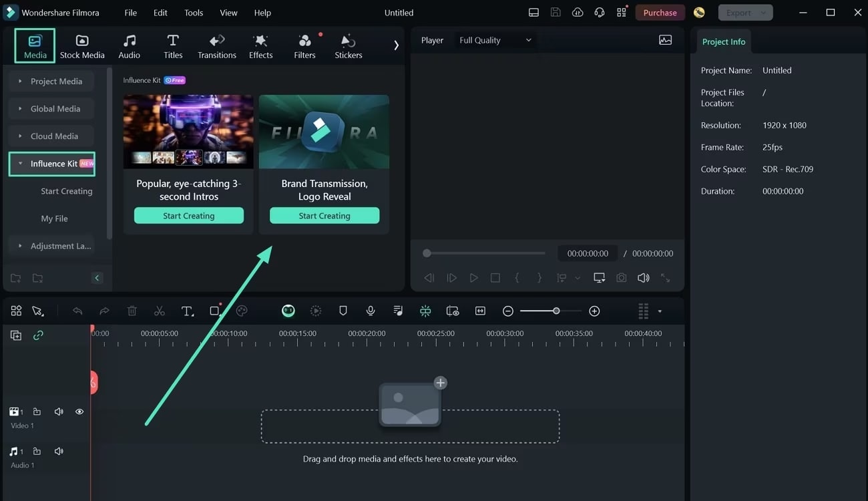Open the Stickers tab

[x=348, y=46]
